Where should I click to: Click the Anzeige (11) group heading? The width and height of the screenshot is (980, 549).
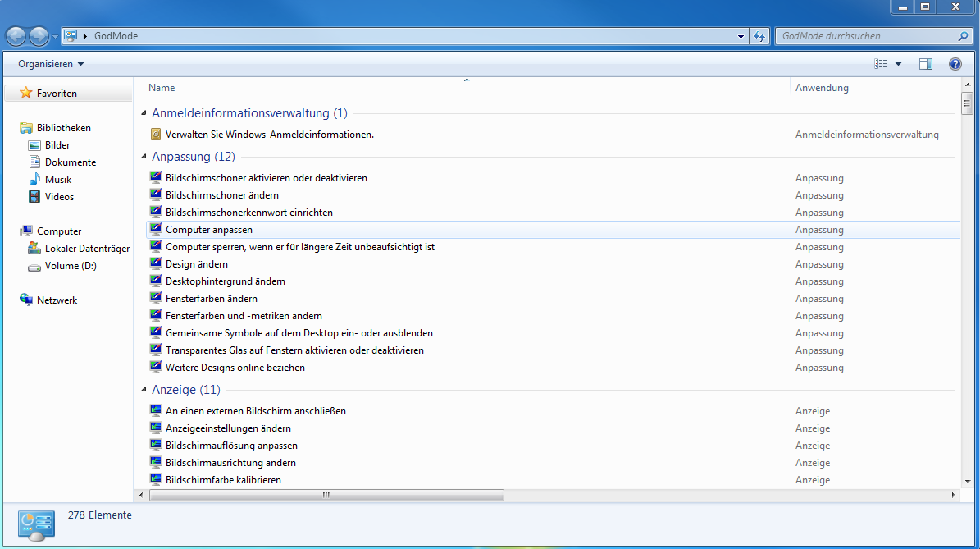pyautogui.click(x=185, y=390)
